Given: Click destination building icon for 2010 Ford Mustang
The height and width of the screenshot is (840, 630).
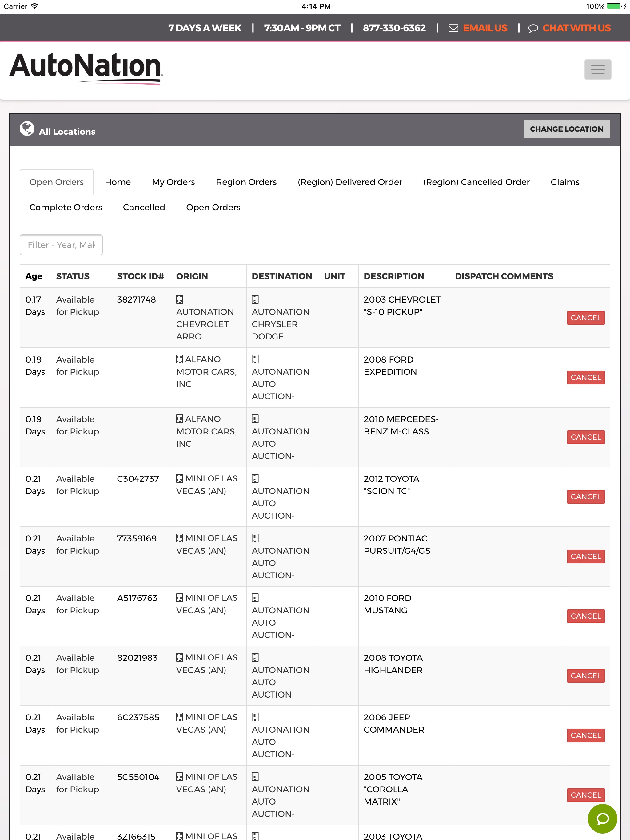Looking at the screenshot, I should pyautogui.click(x=255, y=598).
